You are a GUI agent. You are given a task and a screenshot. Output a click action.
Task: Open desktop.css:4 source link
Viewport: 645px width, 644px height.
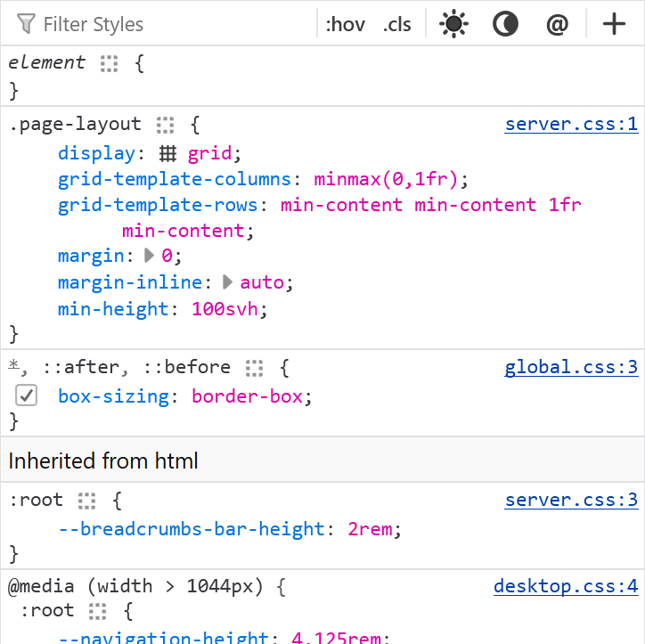pyautogui.click(x=566, y=586)
